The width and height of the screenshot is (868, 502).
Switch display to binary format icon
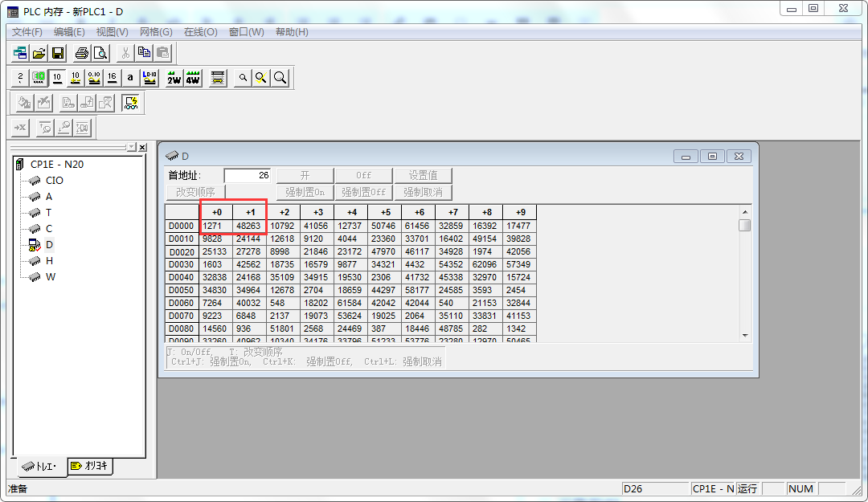20,78
